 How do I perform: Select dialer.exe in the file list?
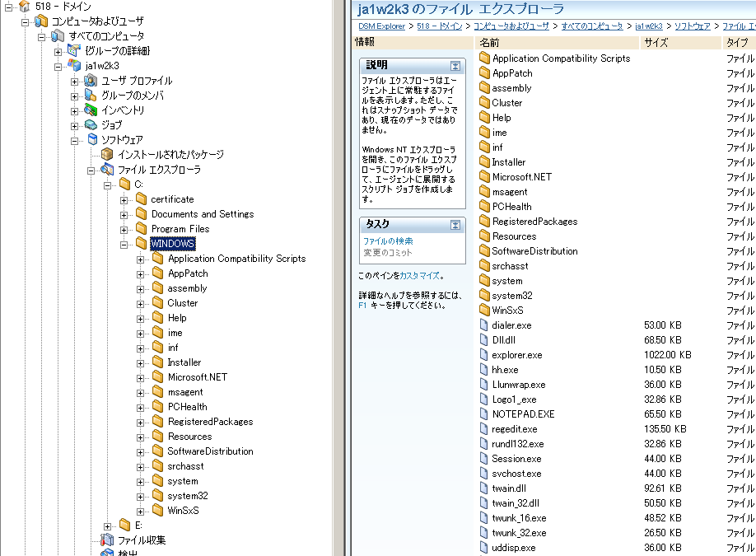pos(511,325)
